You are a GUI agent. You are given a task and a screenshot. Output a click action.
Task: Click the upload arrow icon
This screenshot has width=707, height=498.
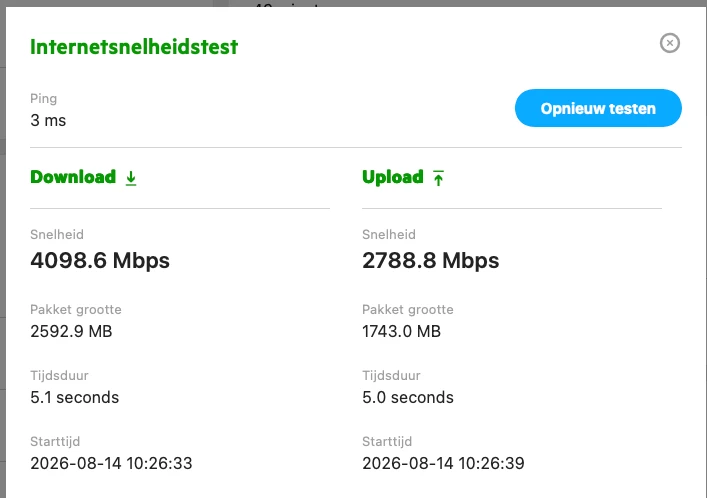pos(438,178)
